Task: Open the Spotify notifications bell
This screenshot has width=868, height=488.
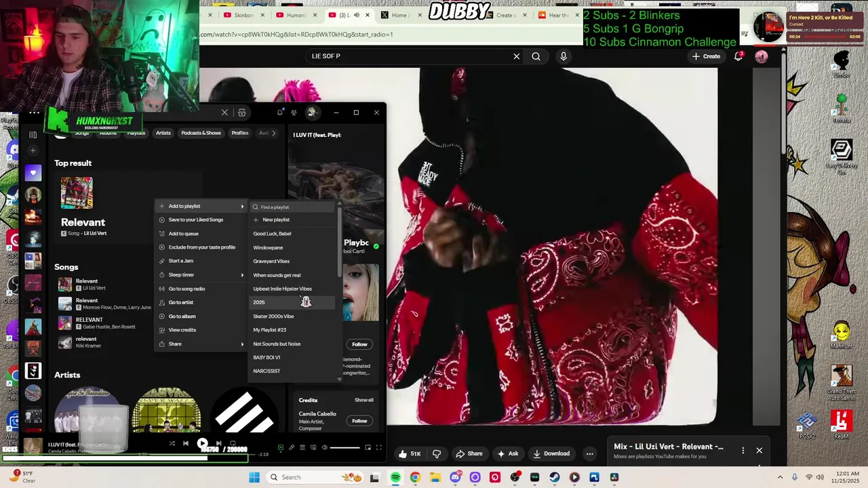Action: click(279, 113)
